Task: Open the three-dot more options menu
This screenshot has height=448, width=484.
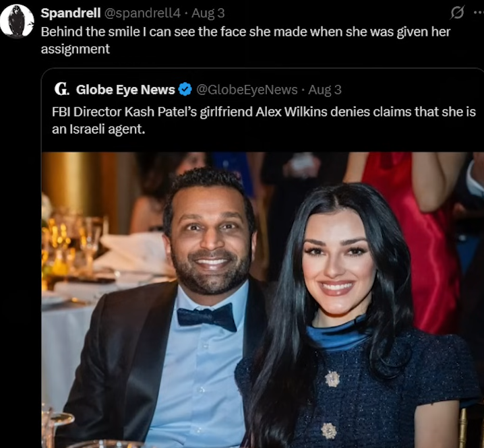Action: (x=479, y=13)
